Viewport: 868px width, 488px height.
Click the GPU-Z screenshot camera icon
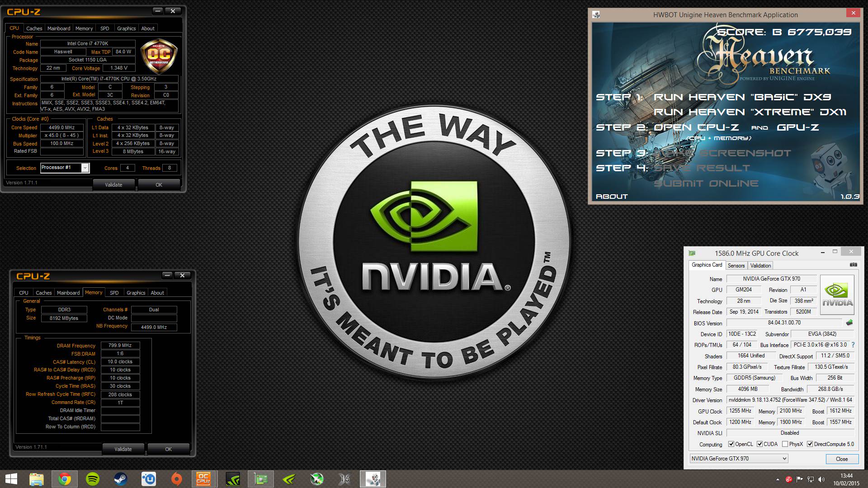[853, 265]
